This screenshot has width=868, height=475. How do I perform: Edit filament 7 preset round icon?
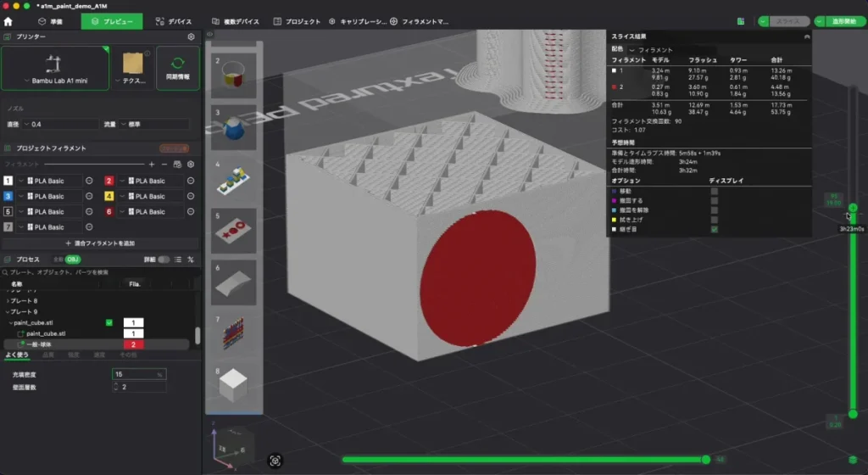click(89, 227)
